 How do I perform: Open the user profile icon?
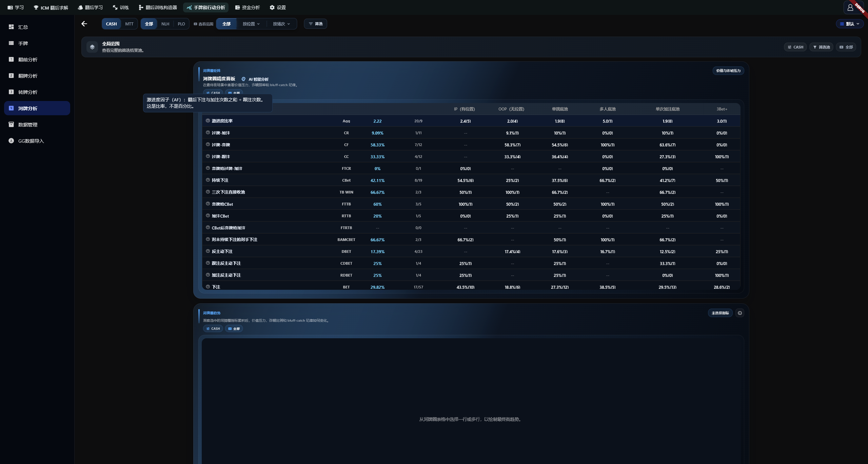(850, 7)
